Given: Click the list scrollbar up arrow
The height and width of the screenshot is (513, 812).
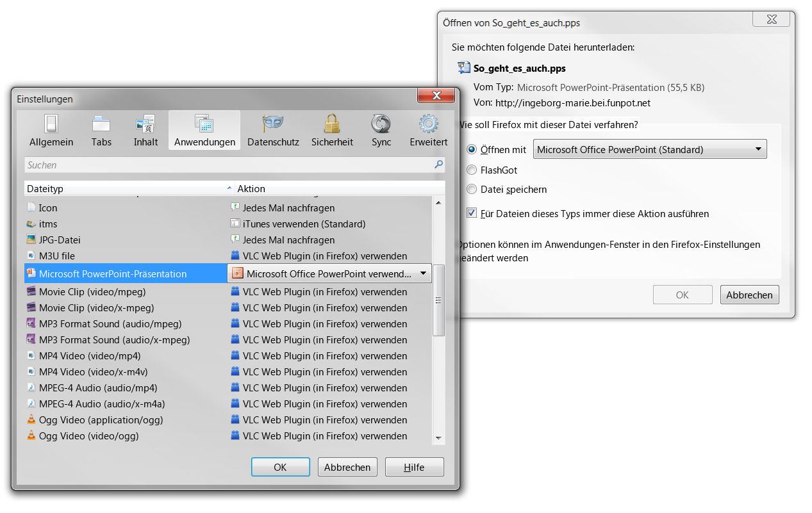Looking at the screenshot, I should click(439, 202).
